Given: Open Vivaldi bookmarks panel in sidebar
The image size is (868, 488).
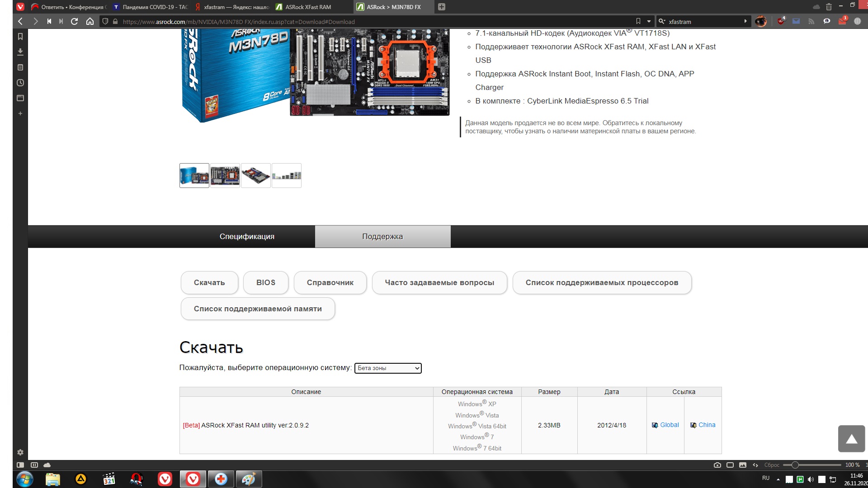Looking at the screenshot, I should click(20, 37).
